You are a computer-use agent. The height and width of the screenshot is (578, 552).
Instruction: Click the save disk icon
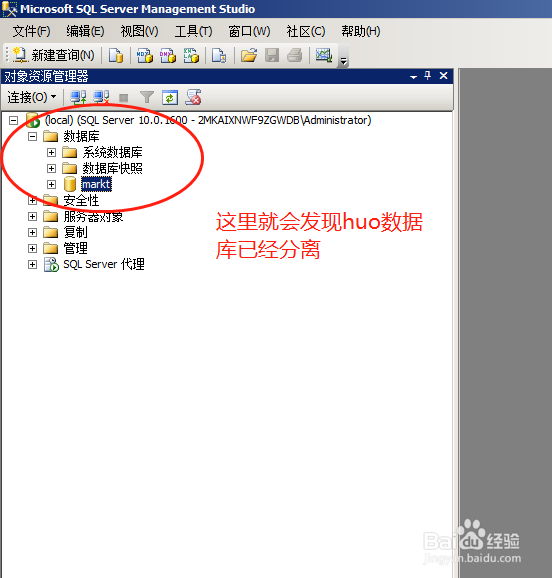click(272, 55)
